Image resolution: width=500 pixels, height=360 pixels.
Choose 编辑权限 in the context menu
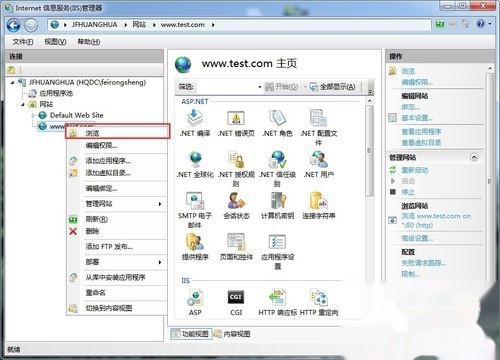coord(117,146)
